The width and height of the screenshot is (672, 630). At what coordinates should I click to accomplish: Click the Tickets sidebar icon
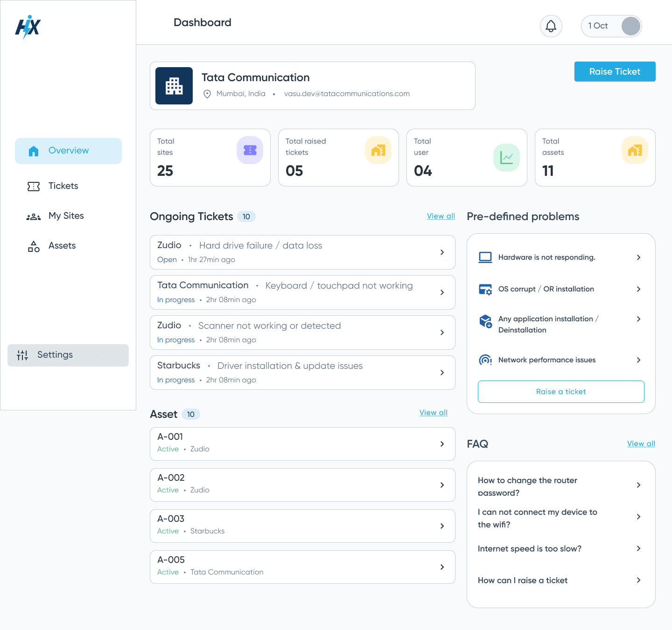point(34,187)
